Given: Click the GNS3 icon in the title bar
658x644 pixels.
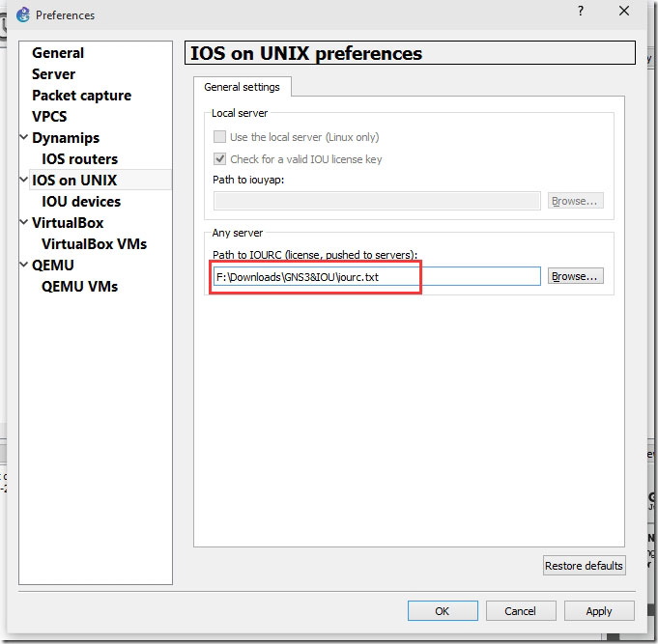Looking at the screenshot, I should pyautogui.click(x=21, y=14).
